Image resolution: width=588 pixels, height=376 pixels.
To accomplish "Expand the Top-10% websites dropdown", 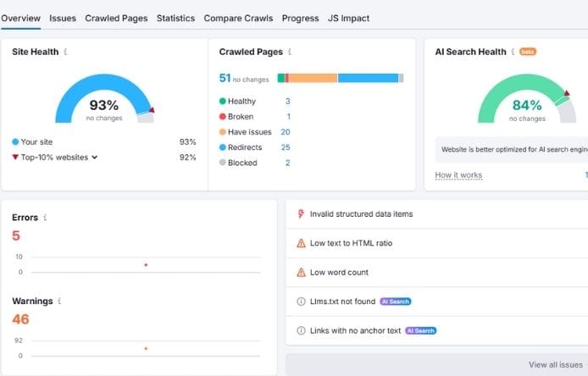I will pyautogui.click(x=94, y=157).
